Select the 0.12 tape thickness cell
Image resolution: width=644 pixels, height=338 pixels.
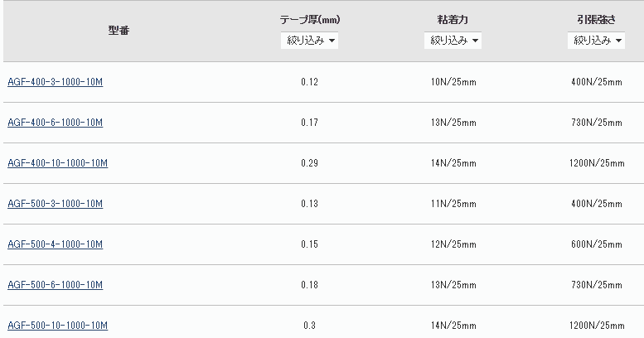pos(309,82)
